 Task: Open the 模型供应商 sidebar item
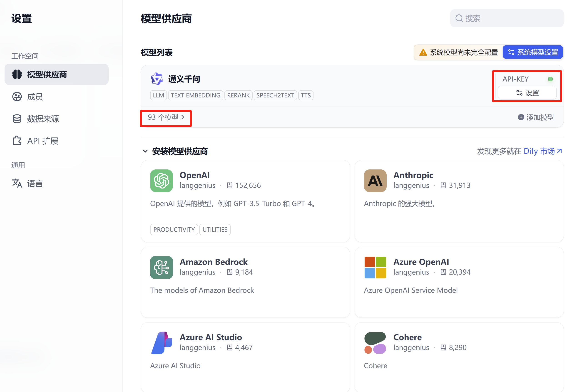click(x=57, y=74)
